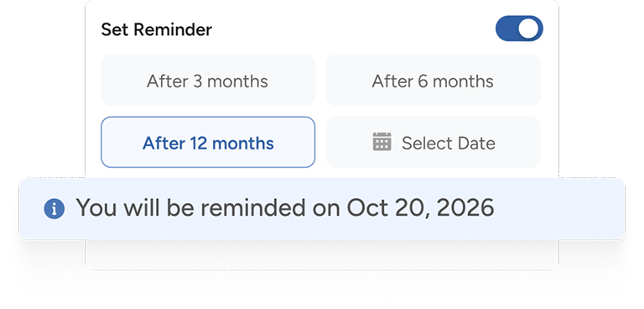Click the 'Select Date' label text

tap(449, 144)
